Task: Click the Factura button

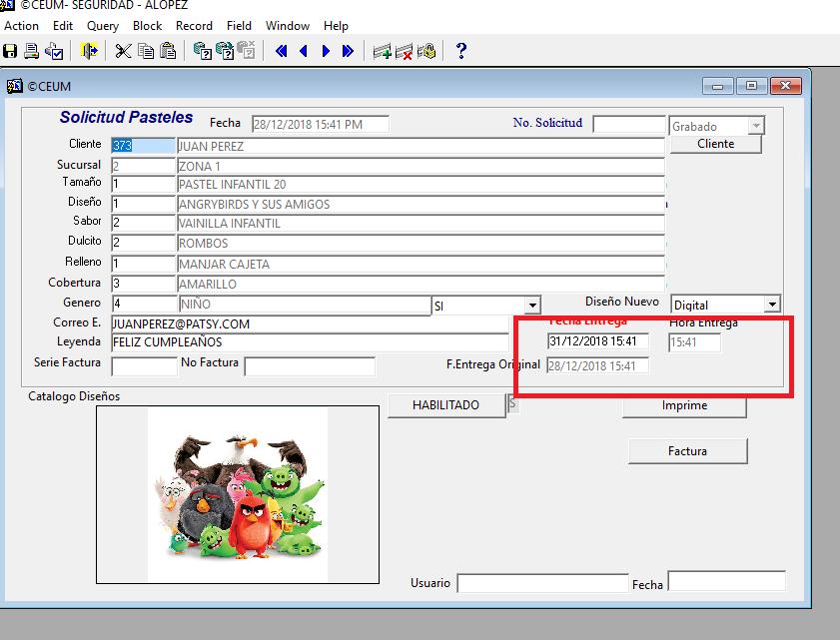Action: (x=687, y=451)
